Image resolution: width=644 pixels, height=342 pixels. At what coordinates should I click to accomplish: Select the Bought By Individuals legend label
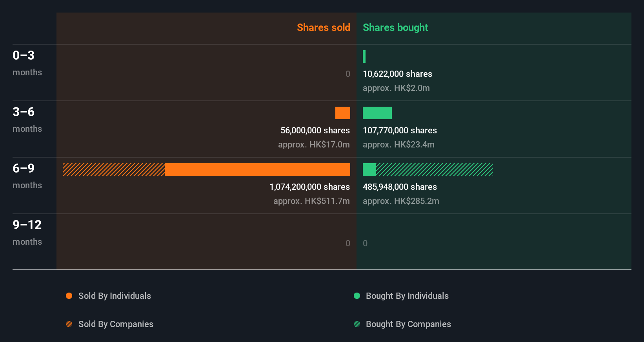point(407,296)
